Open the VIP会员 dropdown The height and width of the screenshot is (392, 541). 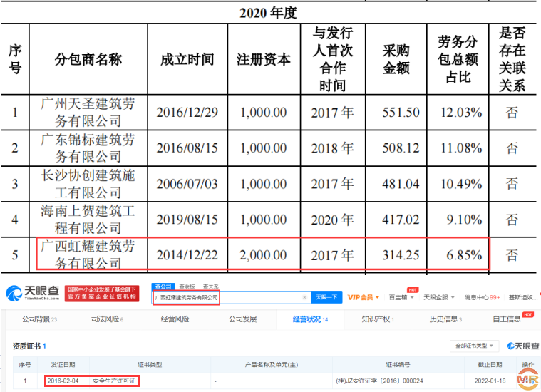[x=364, y=297]
